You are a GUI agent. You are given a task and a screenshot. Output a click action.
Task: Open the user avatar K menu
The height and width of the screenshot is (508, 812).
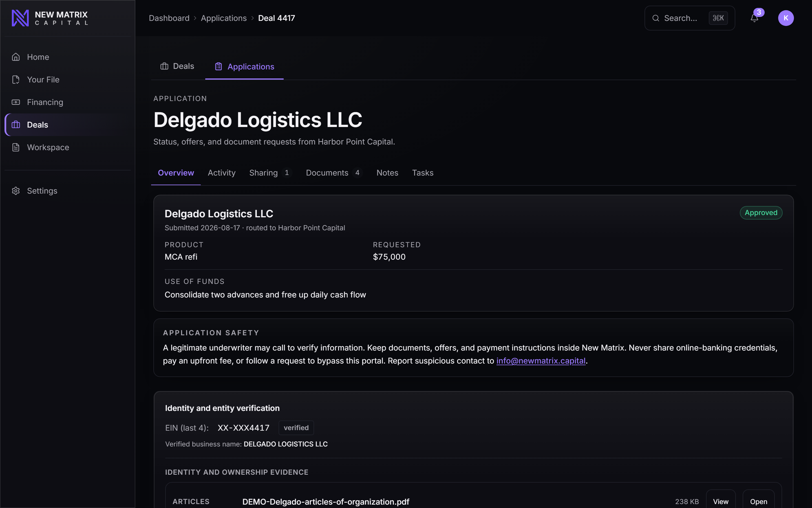[x=786, y=18]
